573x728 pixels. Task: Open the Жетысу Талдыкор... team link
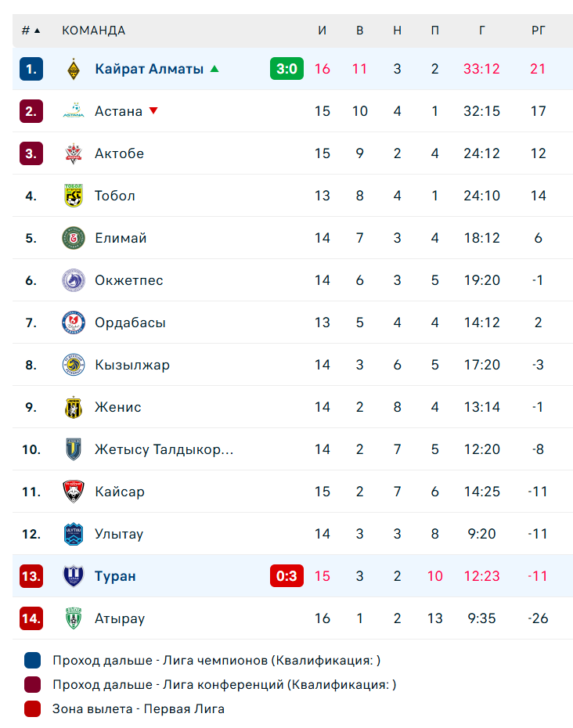[164, 449]
